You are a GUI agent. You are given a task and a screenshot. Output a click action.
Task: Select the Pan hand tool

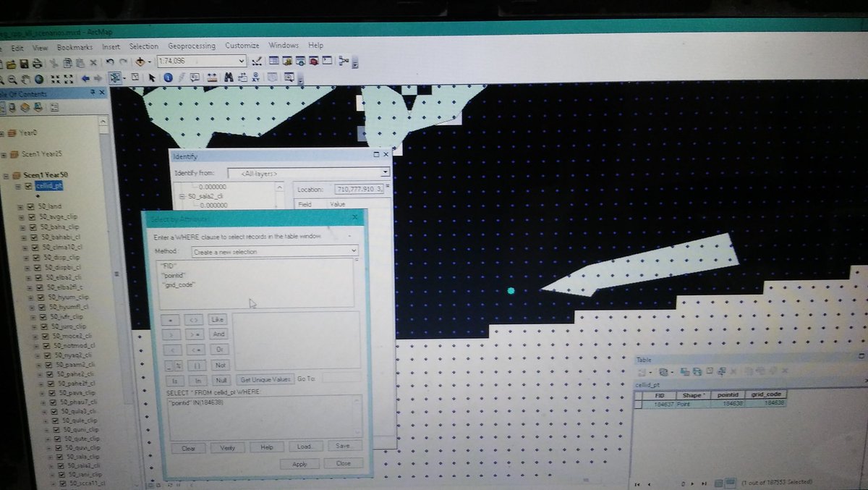(x=25, y=79)
